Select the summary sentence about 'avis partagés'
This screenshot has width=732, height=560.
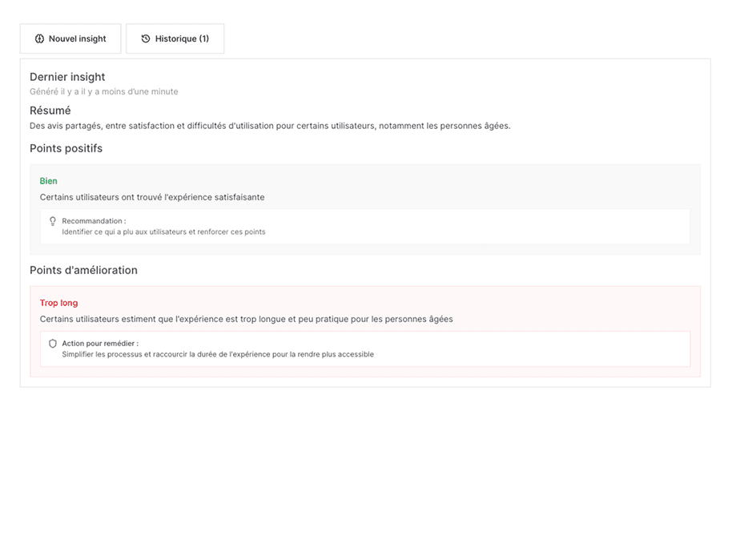[270, 126]
